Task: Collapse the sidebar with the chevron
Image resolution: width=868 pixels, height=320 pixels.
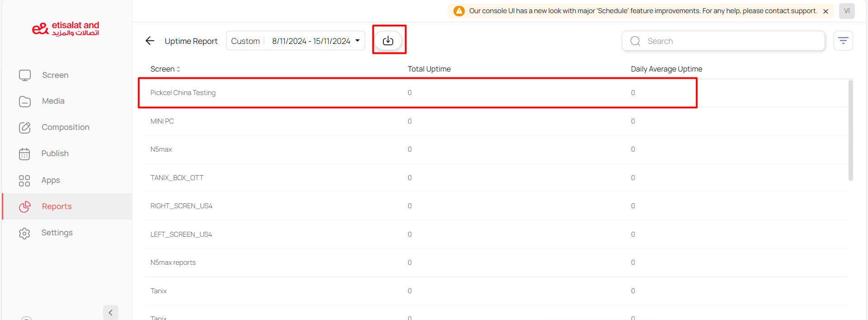Action: (110, 312)
